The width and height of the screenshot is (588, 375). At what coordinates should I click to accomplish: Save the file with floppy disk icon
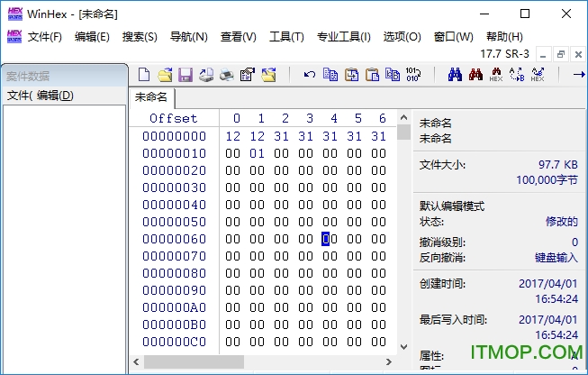185,75
